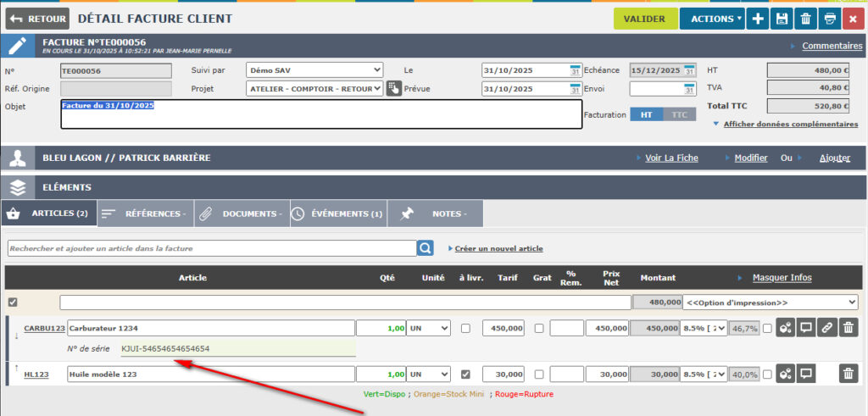The width and height of the screenshot is (868, 416).
Task: Click the N° de série input field
Action: (x=237, y=348)
